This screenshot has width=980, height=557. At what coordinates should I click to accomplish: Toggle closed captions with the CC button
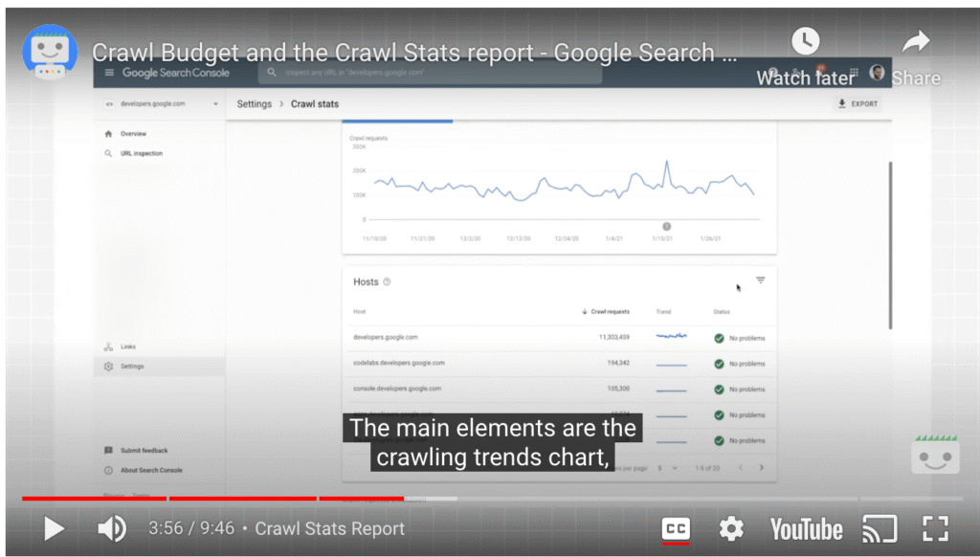click(676, 528)
